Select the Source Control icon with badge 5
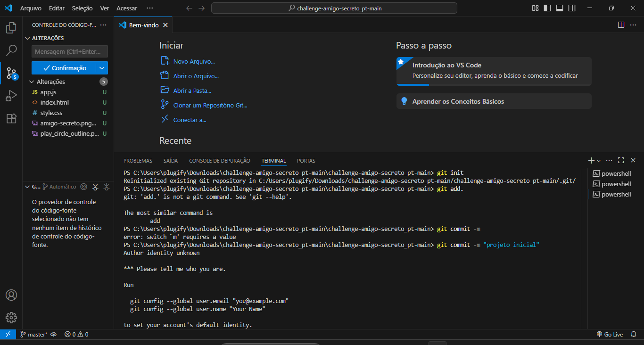 pyautogui.click(x=11, y=73)
